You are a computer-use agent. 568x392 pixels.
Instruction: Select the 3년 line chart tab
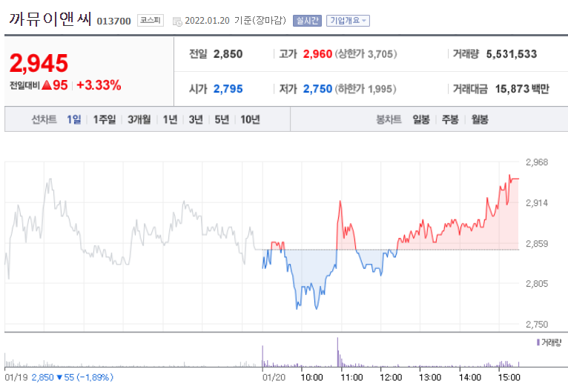196,119
